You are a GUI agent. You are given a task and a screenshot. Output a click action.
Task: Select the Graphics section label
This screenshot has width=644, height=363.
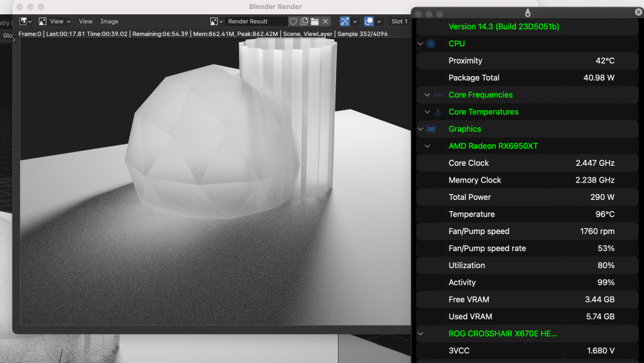(464, 129)
